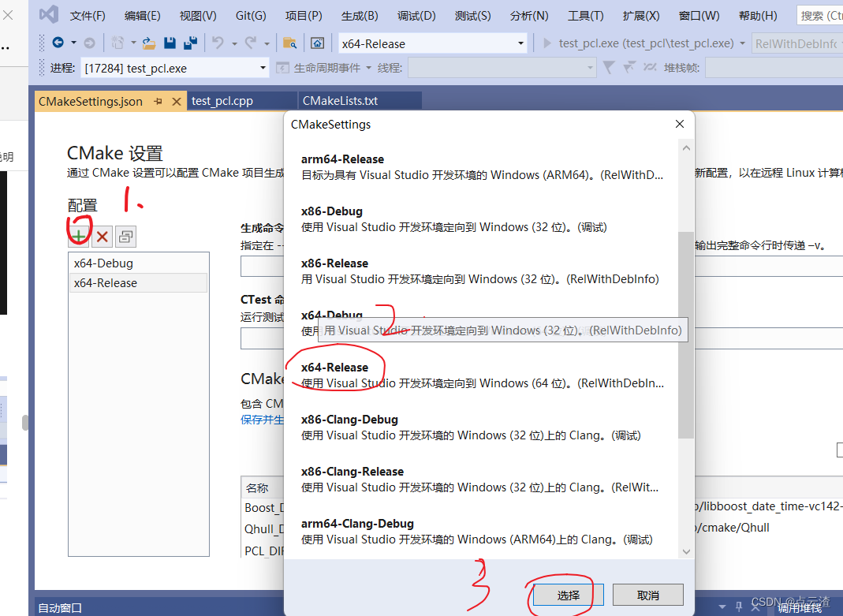
Task: Click the Redo arrow icon
Action: tap(251, 43)
